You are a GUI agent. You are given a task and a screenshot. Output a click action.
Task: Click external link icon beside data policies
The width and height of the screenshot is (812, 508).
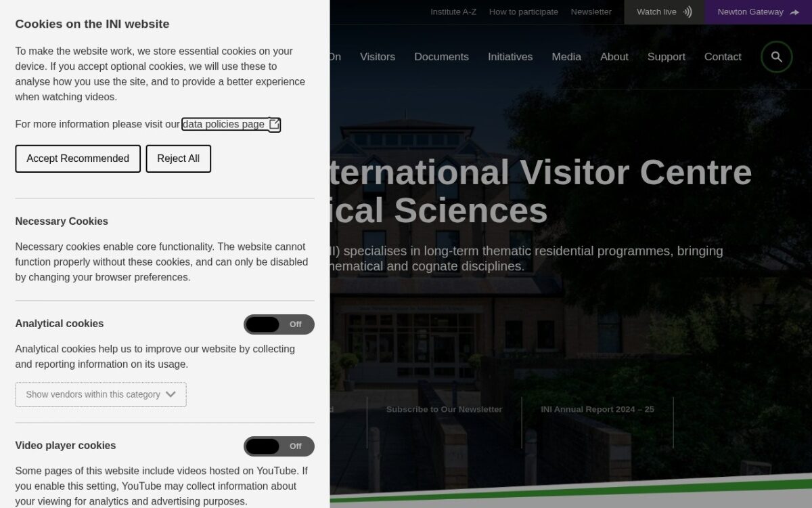[x=274, y=125]
